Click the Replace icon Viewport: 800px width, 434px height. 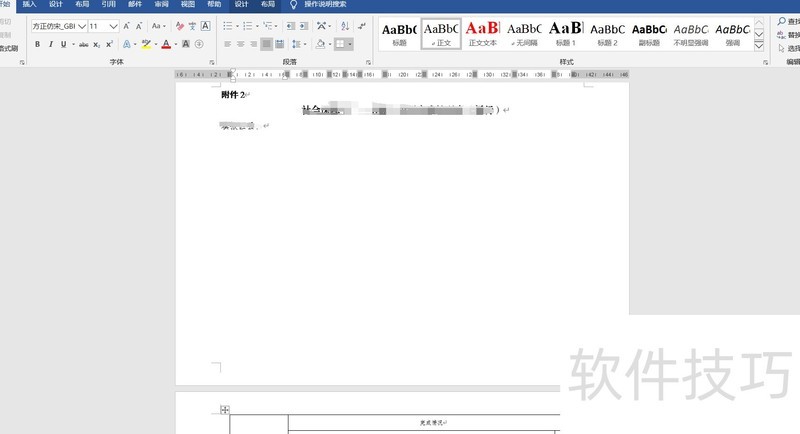point(781,35)
